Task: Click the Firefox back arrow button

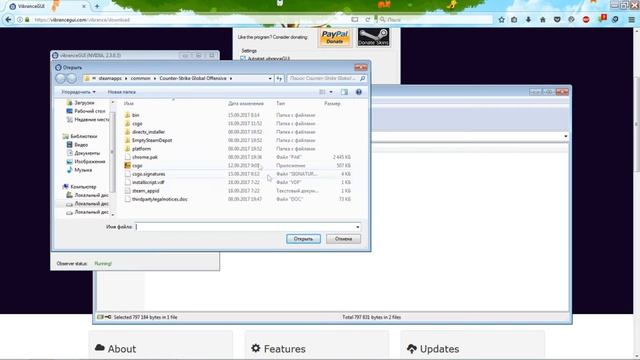Action: point(8,20)
